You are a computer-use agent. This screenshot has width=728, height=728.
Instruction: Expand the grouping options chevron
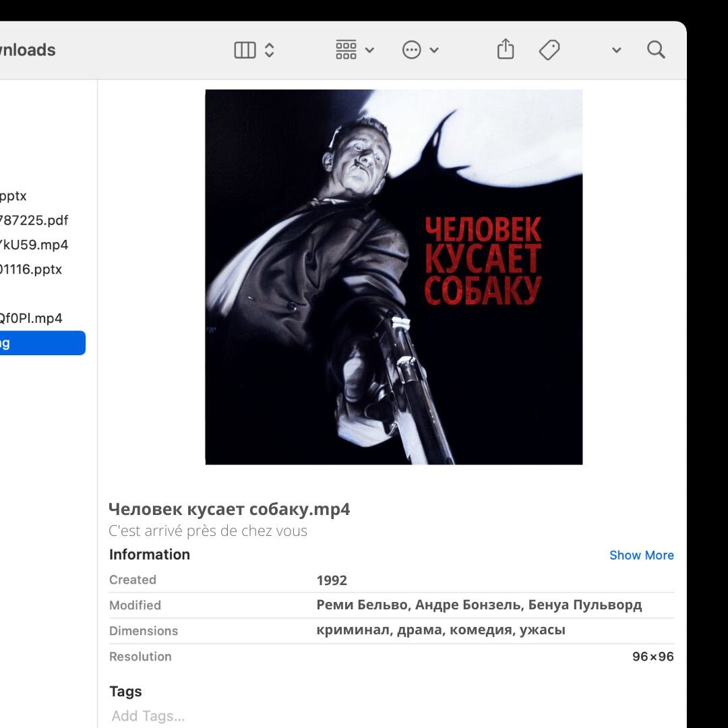click(x=369, y=50)
